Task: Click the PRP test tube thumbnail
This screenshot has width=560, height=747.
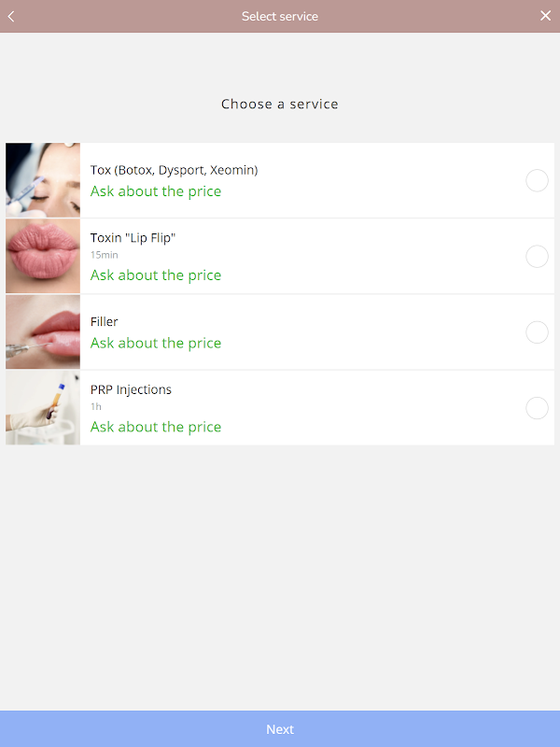Action: pos(43,408)
